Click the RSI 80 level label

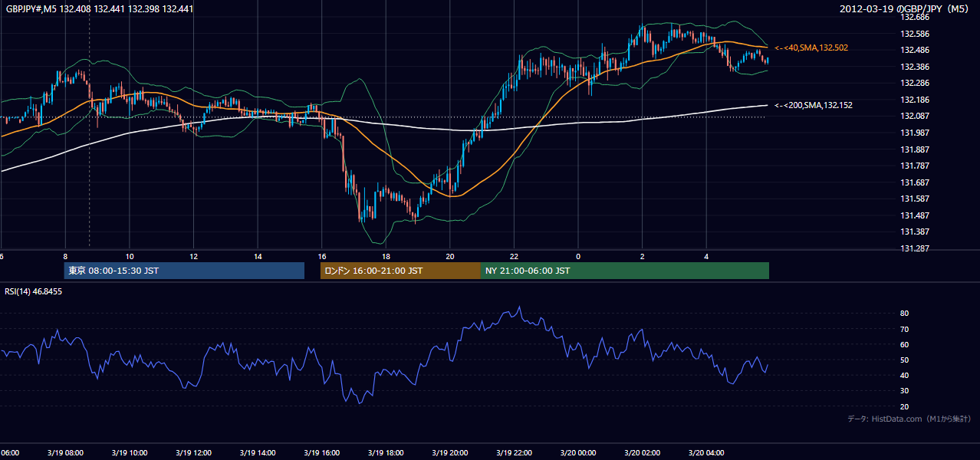pos(904,314)
